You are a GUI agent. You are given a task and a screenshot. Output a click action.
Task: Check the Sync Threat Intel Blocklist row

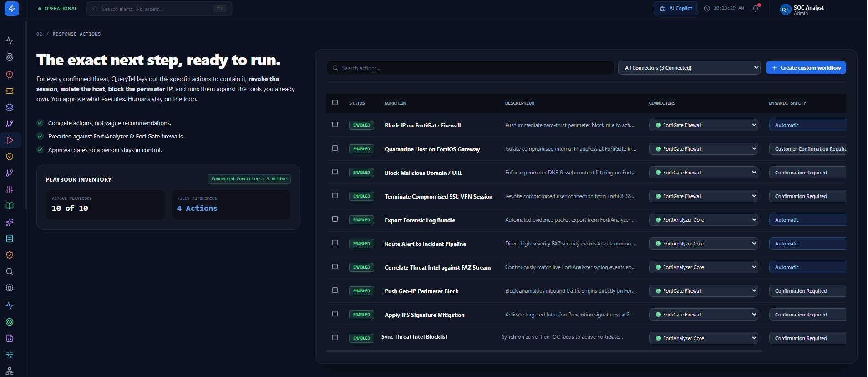pos(335,337)
